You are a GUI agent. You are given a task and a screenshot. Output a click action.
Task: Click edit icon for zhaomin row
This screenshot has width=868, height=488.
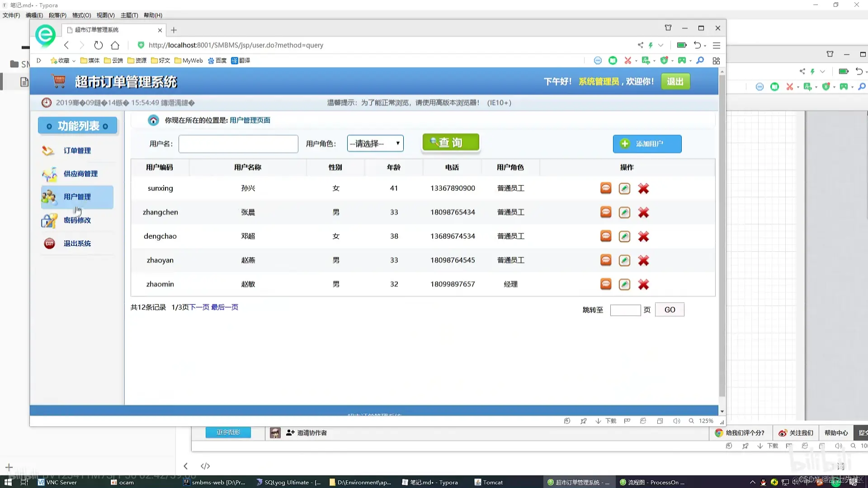coord(624,284)
